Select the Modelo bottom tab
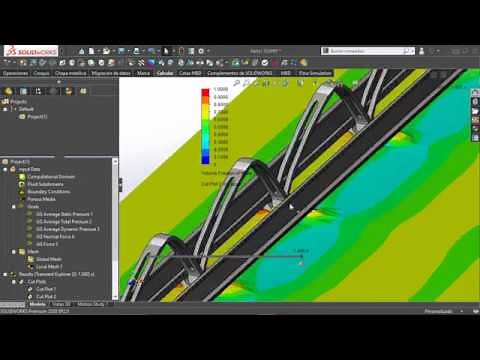Image resolution: width=480 pixels, height=360 pixels. (x=37, y=304)
